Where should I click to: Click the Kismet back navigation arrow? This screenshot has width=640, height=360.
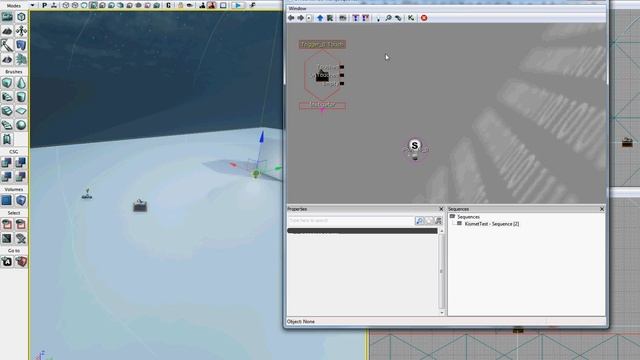click(291, 18)
